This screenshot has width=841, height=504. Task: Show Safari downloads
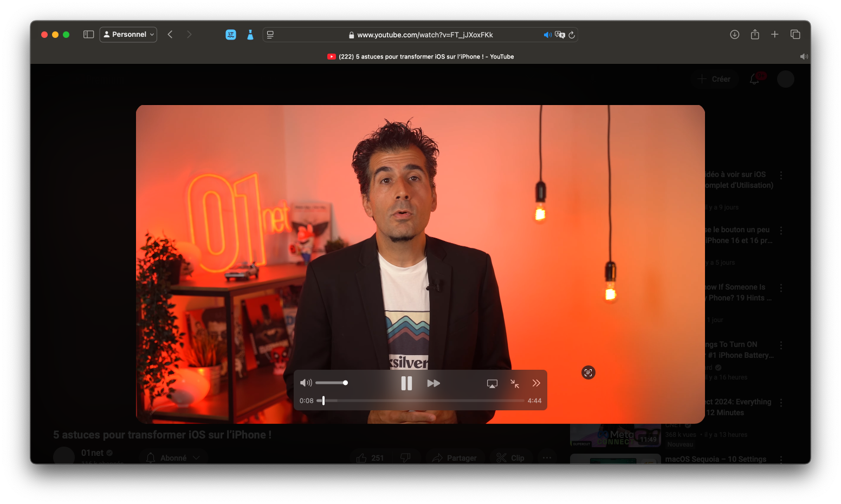tap(735, 35)
